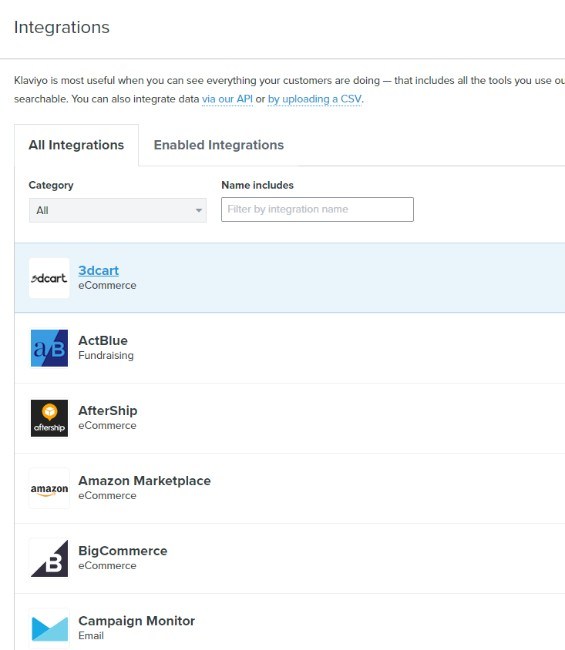Image resolution: width=565 pixels, height=650 pixels.
Task: Choose the BigCommerce integration name
Action: (x=123, y=551)
